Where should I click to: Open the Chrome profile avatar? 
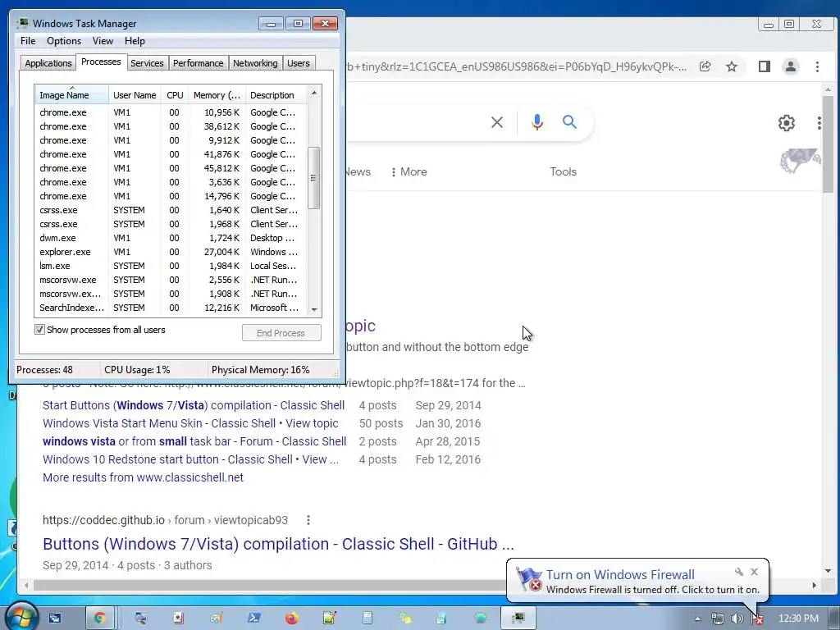pyautogui.click(x=791, y=66)
